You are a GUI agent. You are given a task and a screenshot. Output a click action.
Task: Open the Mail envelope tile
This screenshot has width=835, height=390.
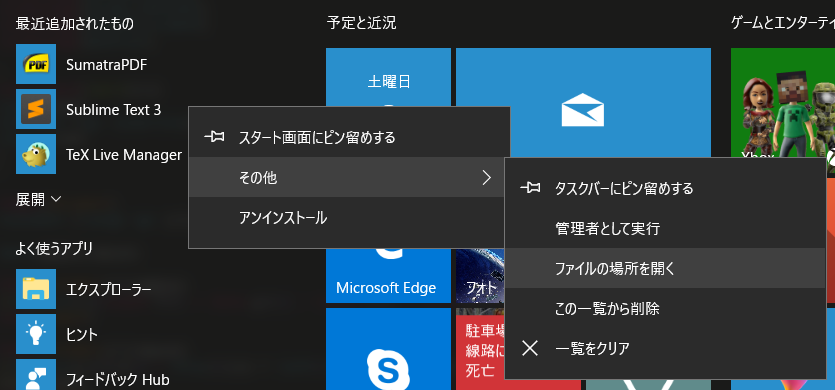[x=583, y=103]
